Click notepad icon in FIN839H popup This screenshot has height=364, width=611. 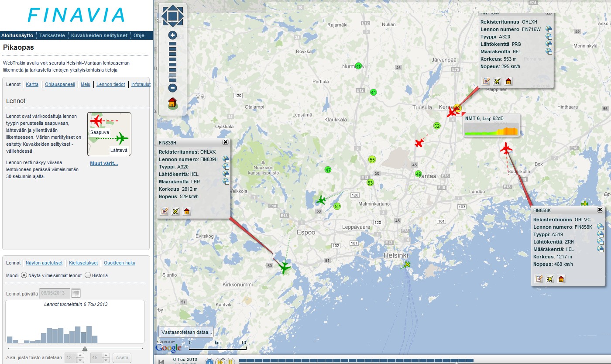165,212
